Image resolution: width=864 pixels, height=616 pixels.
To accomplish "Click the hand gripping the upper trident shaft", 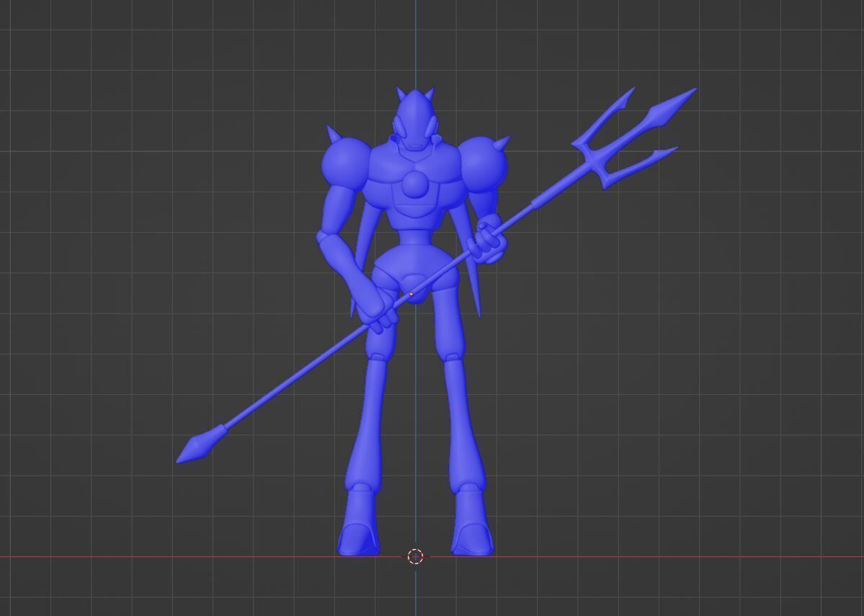I will (486, 242).
